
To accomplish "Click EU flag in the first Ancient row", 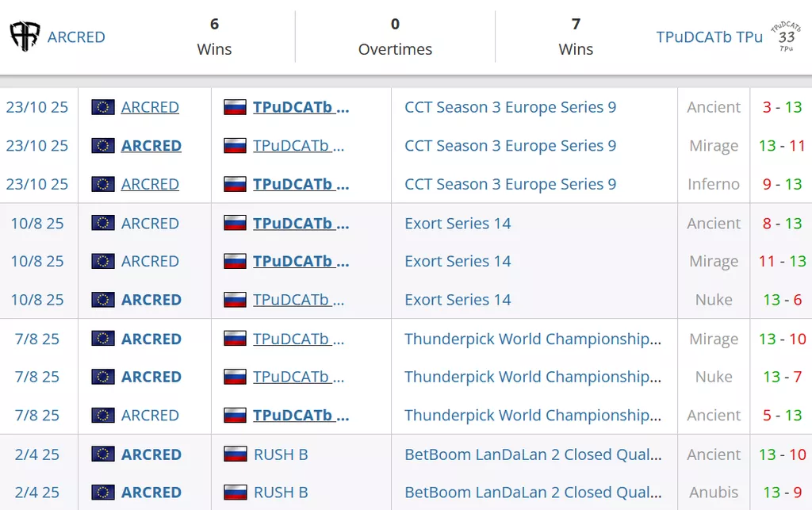I will 103,107.
